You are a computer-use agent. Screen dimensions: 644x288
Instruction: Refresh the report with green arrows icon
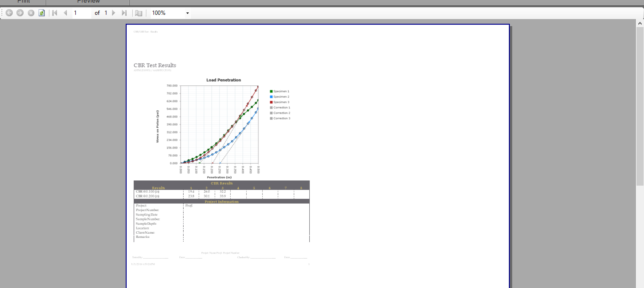pos(42,13)
